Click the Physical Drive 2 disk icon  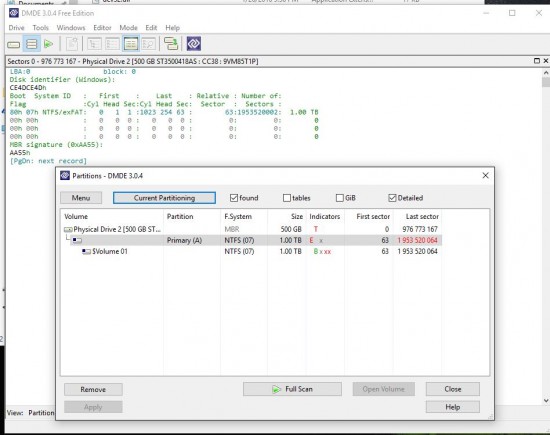coord(68,229)
